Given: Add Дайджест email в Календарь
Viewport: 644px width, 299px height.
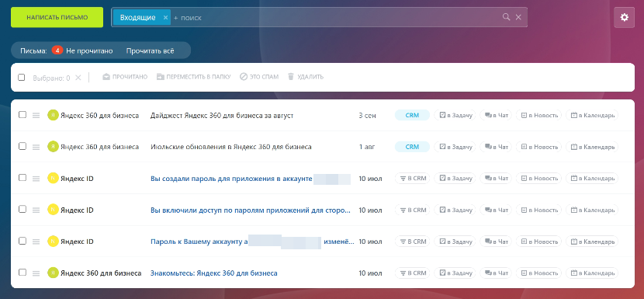Looking at the screenshot, I should (592, 115).
